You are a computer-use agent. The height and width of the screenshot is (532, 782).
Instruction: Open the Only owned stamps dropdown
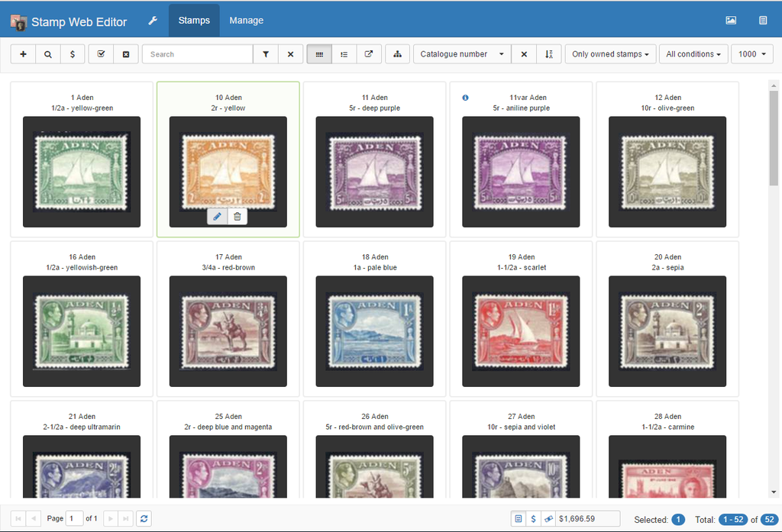pyautogui.click(x=610, y=54)
